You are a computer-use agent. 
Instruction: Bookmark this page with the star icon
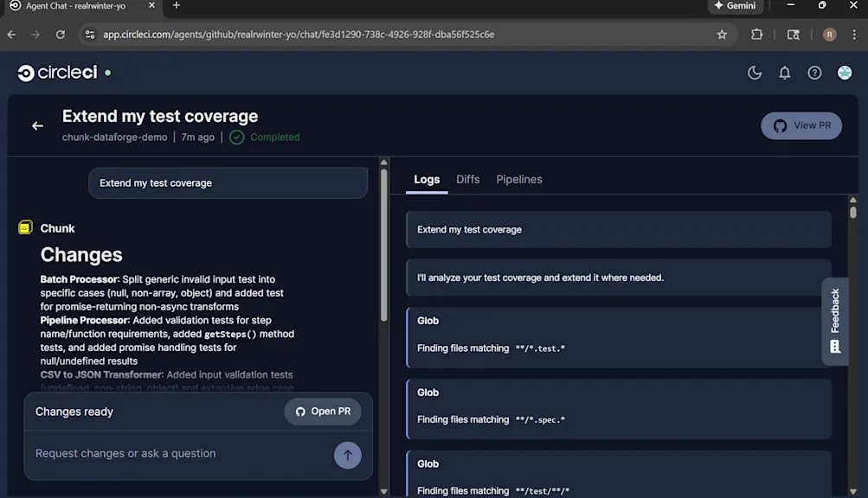[722, 35]
